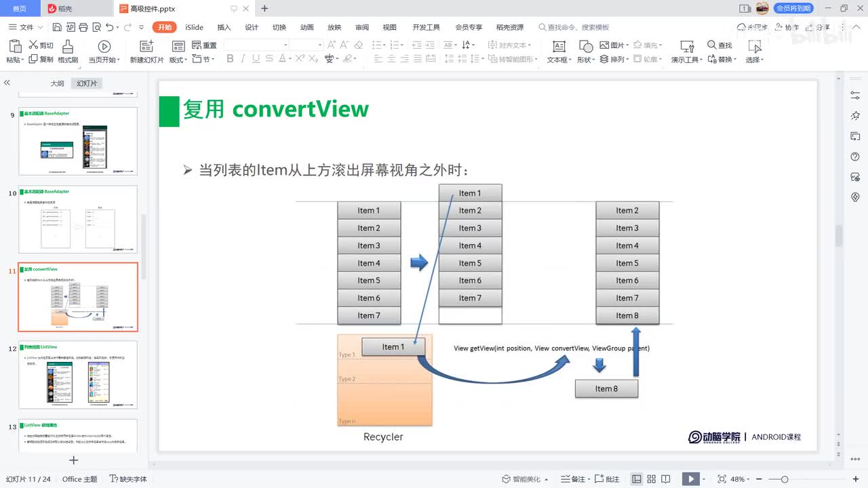Click the add slide plus button below thumbnails
868x488 pixels.
click(74, 460)
